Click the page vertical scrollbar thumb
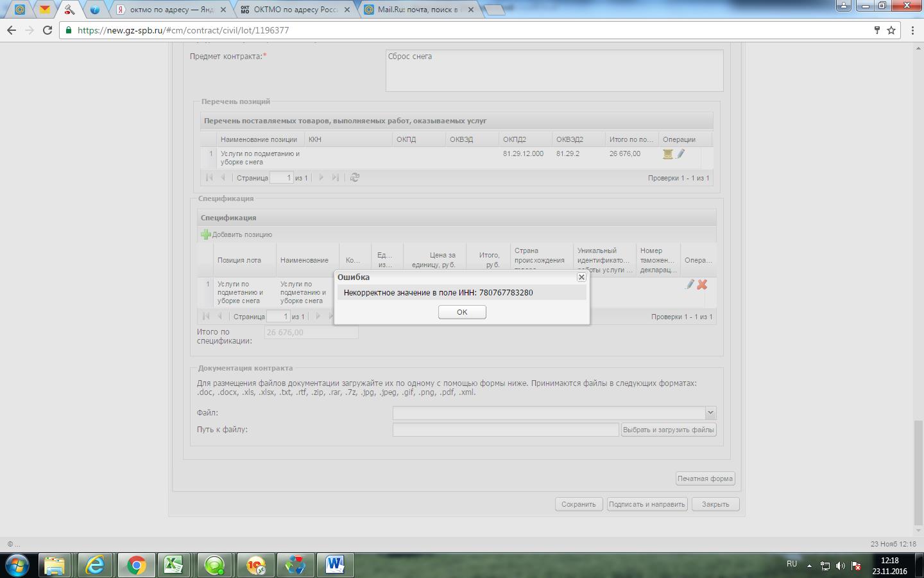924x578 pixels. pyautogui.click(x=918, y=472)
